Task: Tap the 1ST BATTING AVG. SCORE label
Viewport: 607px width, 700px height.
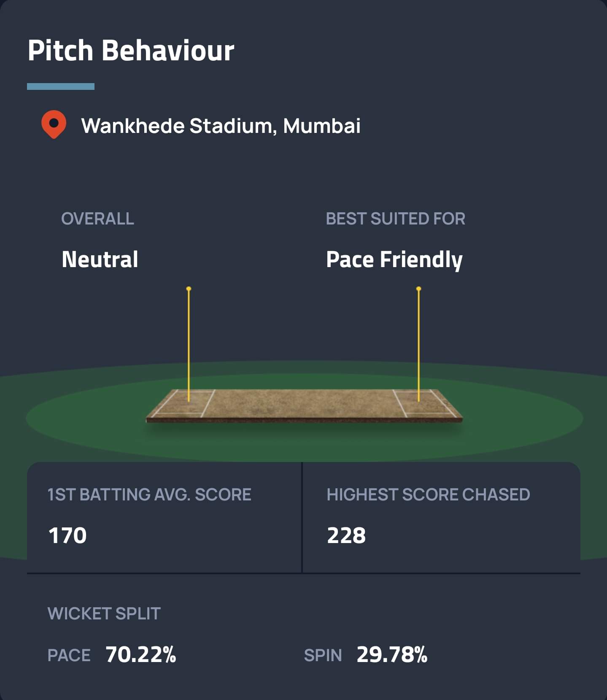Action: (149, 495)
